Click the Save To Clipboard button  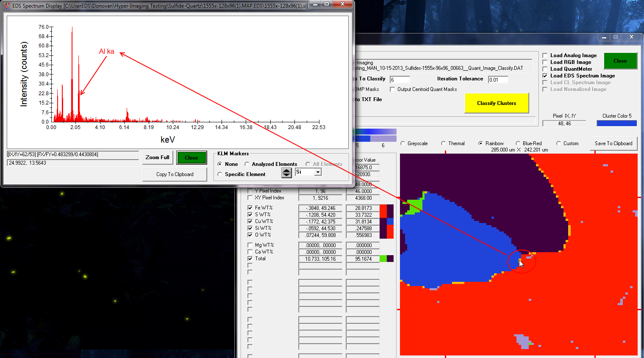click(x=613, y=143)
